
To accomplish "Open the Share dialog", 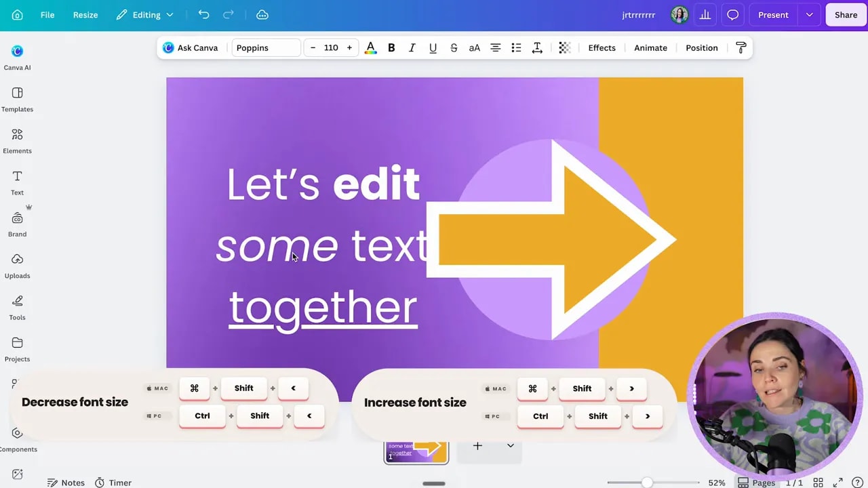I will 846,15.
